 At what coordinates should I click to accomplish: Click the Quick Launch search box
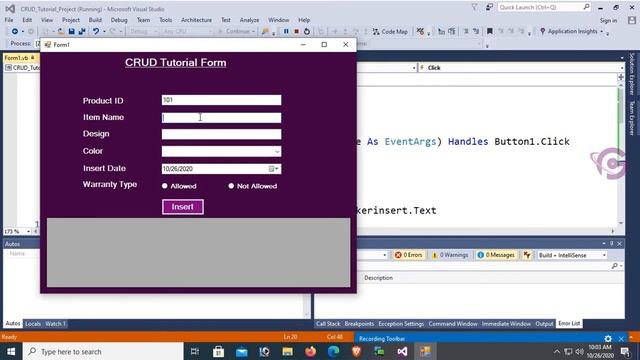(544, 7)
